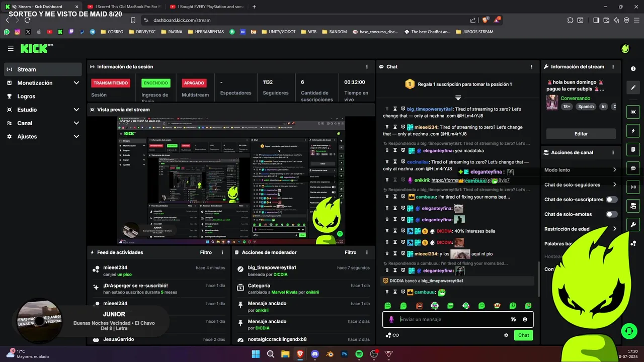Open the Chat panel three-dot menu
Image resolution: width=644 pixels, height=362 pixels.
pyautogui.click(x=532, y=66)
